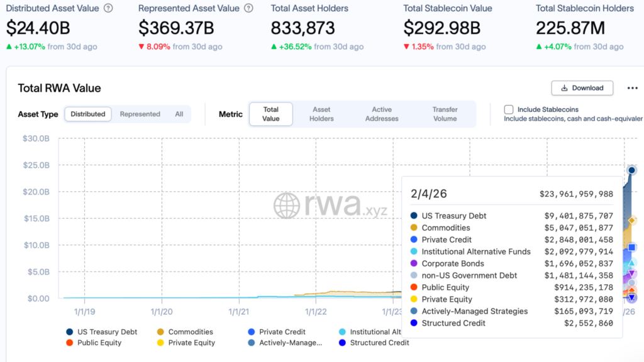Switch Asset Type to All

click(x=179, y=114)
